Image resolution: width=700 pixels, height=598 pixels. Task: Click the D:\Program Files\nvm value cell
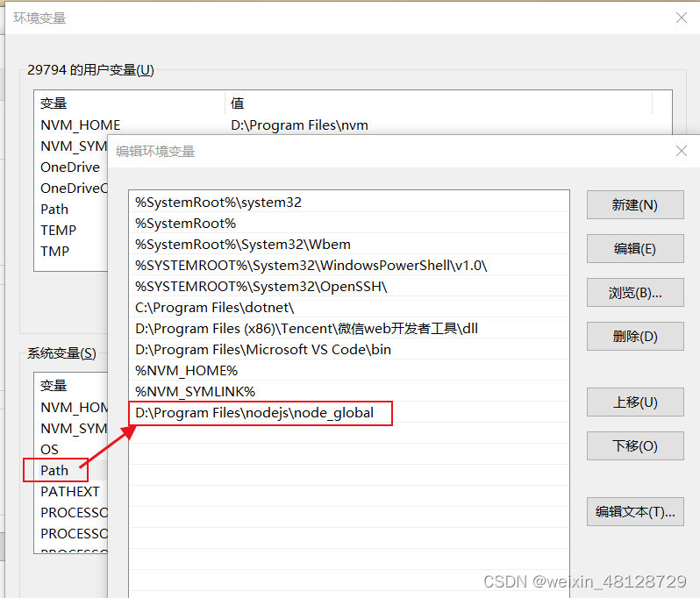pos(299,125)
